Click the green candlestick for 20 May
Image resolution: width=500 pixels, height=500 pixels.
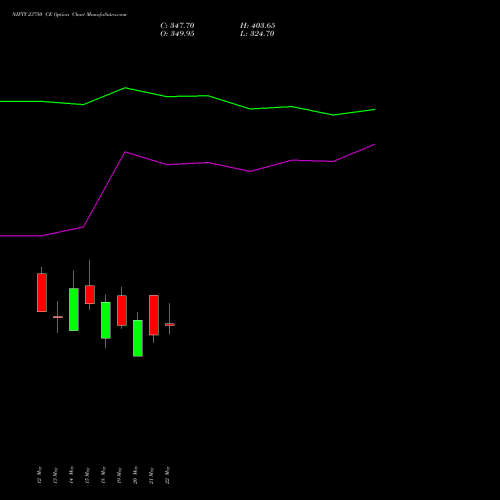coord(138,338)
